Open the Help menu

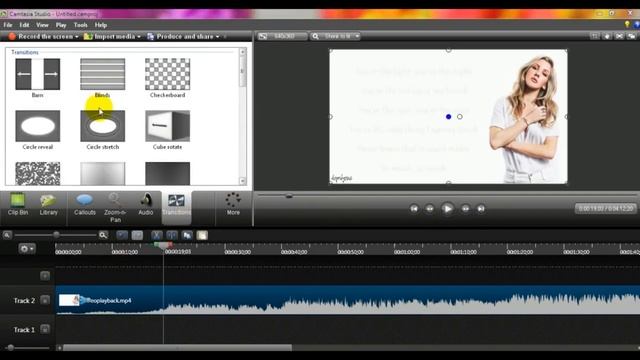click(100, 25)
